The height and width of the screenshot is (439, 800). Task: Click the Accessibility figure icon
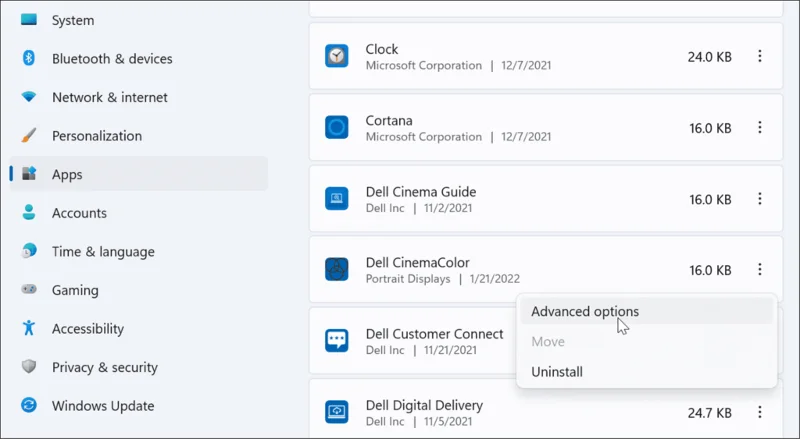coord(29,328)
